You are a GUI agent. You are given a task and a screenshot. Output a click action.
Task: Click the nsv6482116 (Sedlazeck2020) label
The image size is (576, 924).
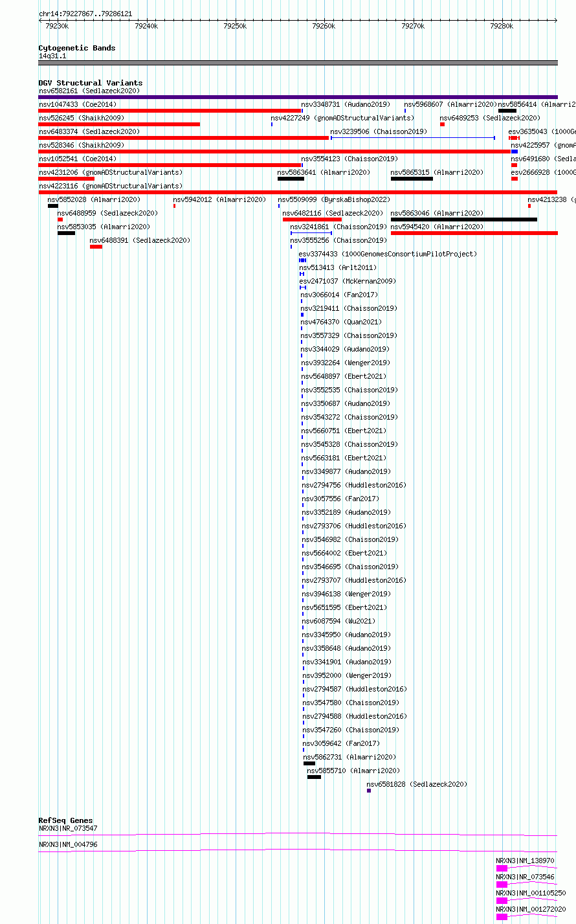point(333,214)
